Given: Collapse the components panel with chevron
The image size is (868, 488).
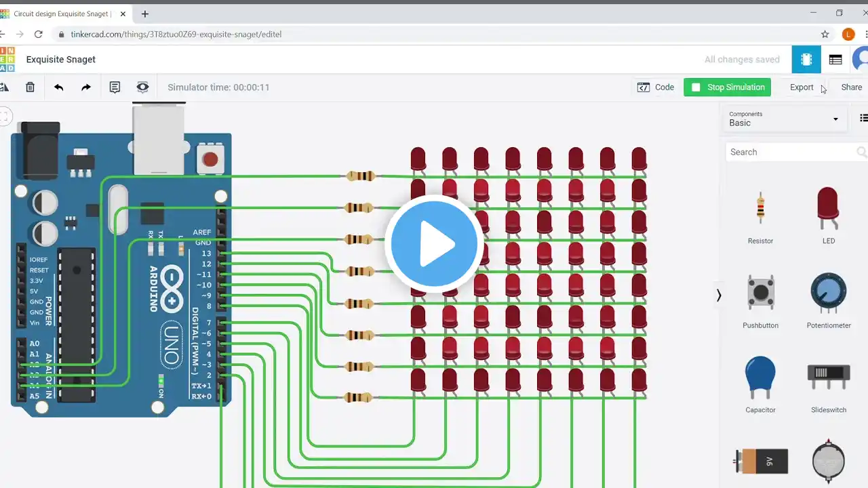Looking at the screenshot, I should click(x=719, y=295).
